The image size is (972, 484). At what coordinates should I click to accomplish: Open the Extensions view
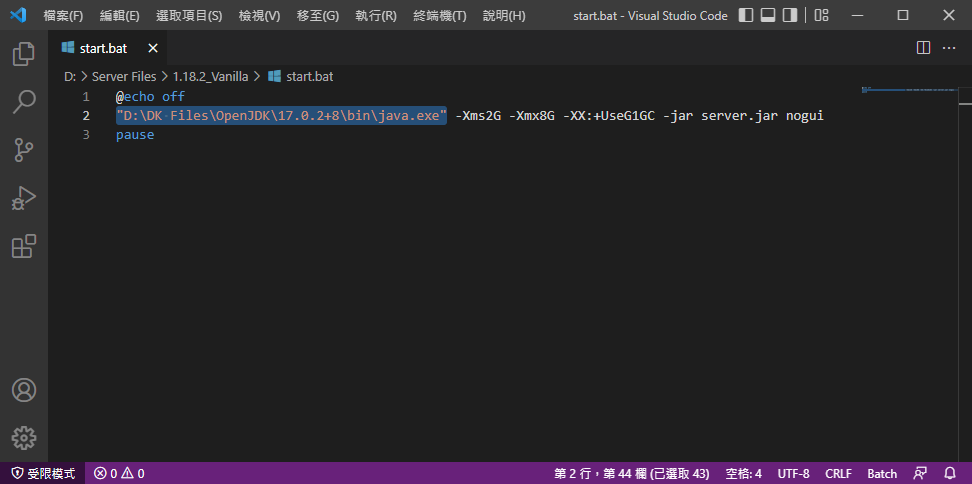(x=24, y=246)
